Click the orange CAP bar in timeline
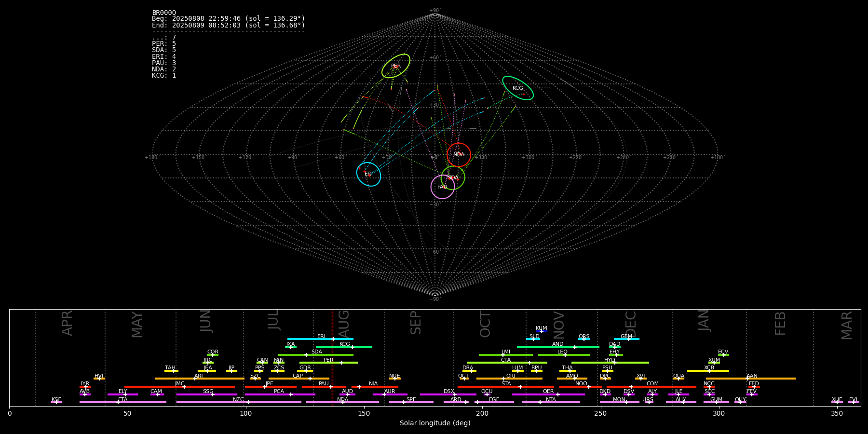 coord(299,379)
